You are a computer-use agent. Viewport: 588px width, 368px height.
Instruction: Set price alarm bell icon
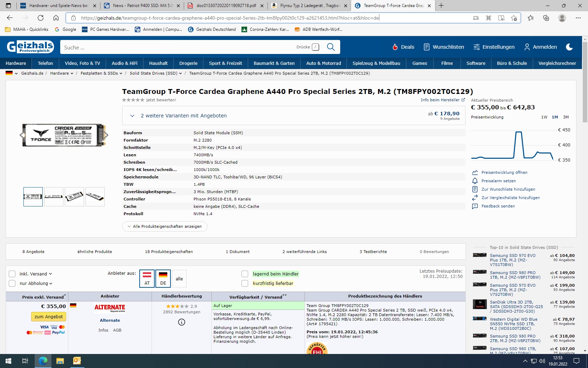point(475,181)
